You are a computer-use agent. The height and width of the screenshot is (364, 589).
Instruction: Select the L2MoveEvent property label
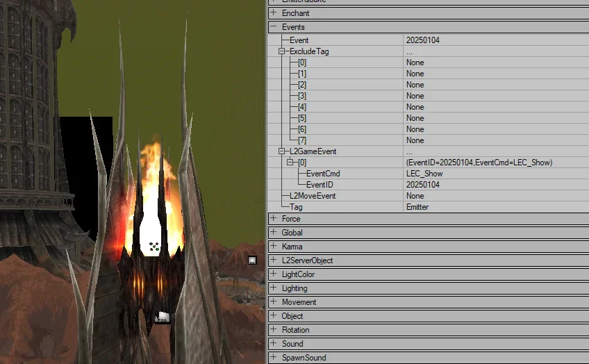point(312,196)
